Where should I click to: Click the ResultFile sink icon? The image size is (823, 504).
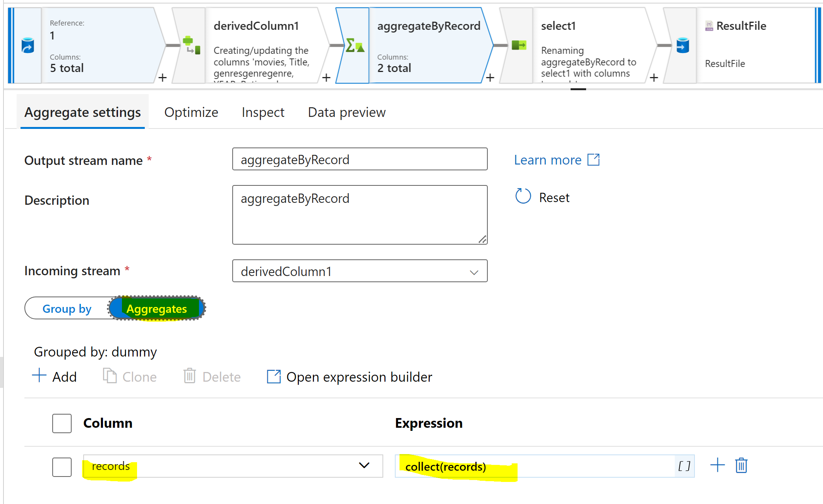pos(682,45)
